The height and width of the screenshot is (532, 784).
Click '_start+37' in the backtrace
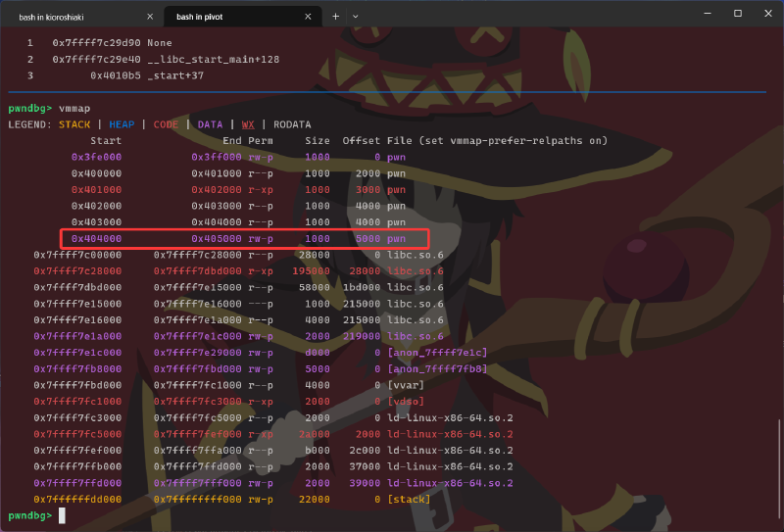(175, 75)
